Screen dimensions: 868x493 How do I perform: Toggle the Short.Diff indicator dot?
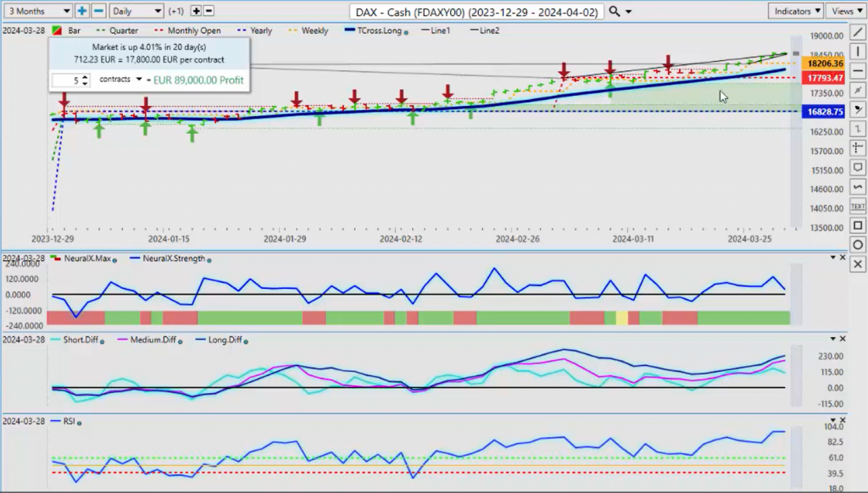[x=102, y=341]
